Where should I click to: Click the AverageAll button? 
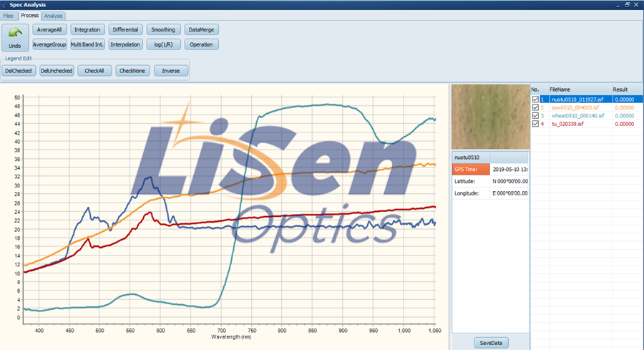click(x=49, y=29)
